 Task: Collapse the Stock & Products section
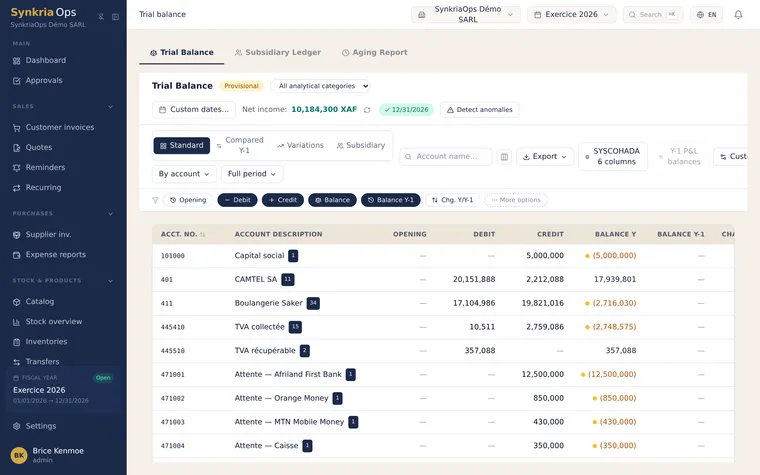(x=111, y=281)
